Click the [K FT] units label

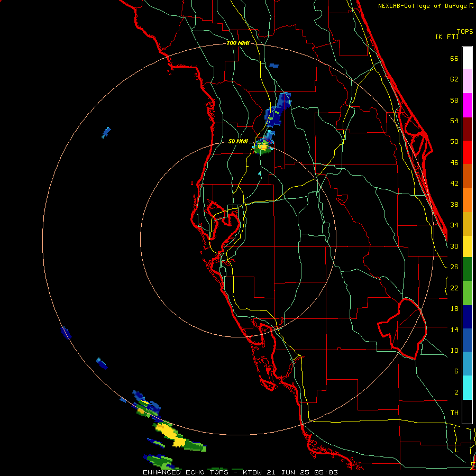coord(447,37)
